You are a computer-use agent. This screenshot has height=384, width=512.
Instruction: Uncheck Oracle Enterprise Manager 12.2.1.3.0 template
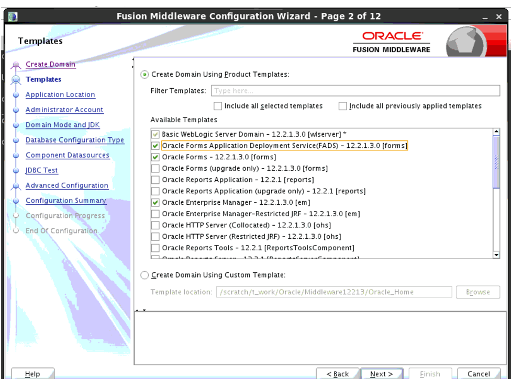pos(155,202)
